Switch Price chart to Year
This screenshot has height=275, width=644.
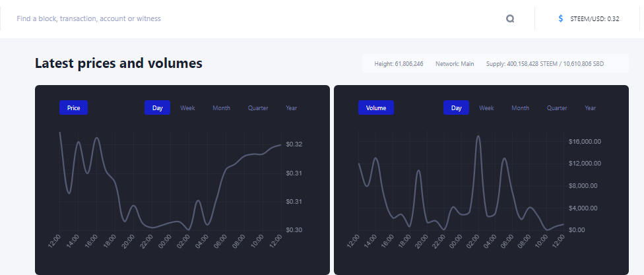pyautogui.click(x=291, y=108)
